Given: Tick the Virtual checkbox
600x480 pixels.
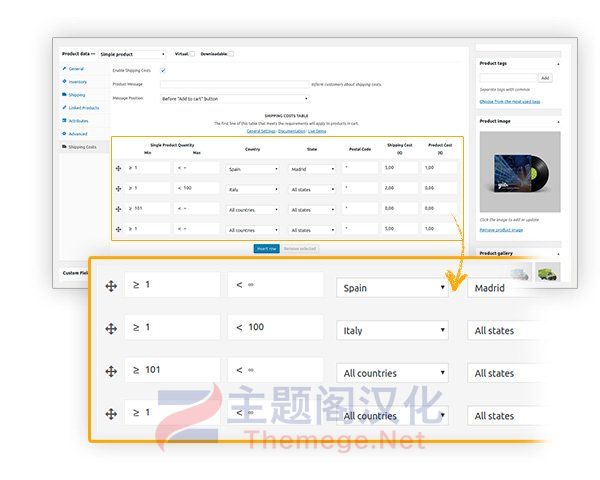Looking at the screenshot, I should 192,54.
